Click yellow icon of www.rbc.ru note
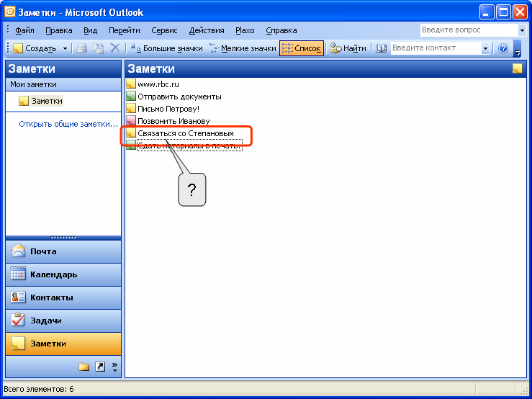This screenshot has width=532, height=399. tap(131, 84)
